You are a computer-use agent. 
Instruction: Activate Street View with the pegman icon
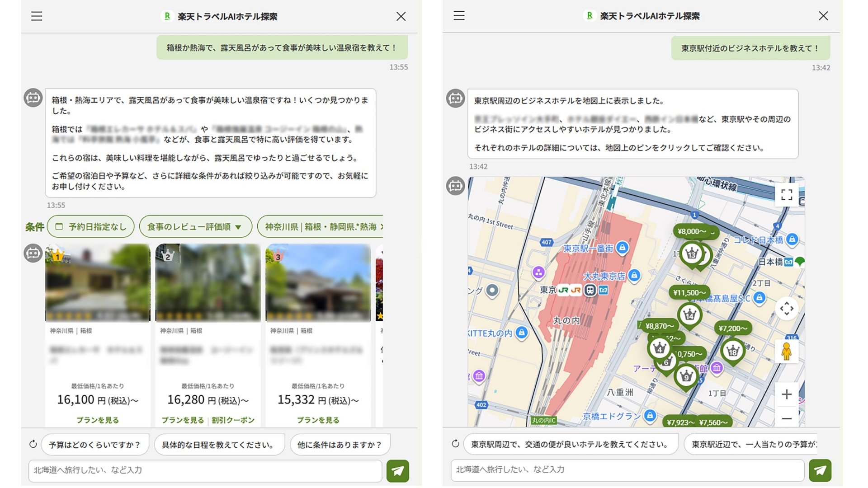pos(788,351)
